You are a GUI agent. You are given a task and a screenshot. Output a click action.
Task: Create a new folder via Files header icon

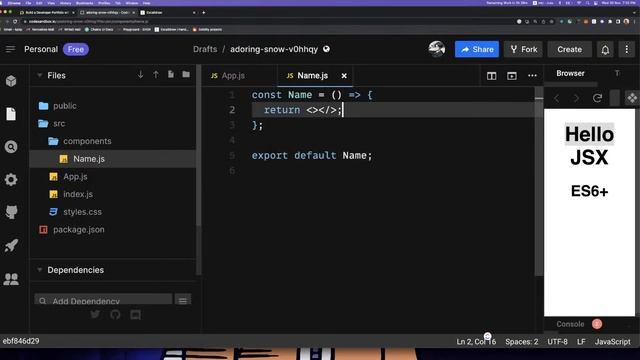186,74
